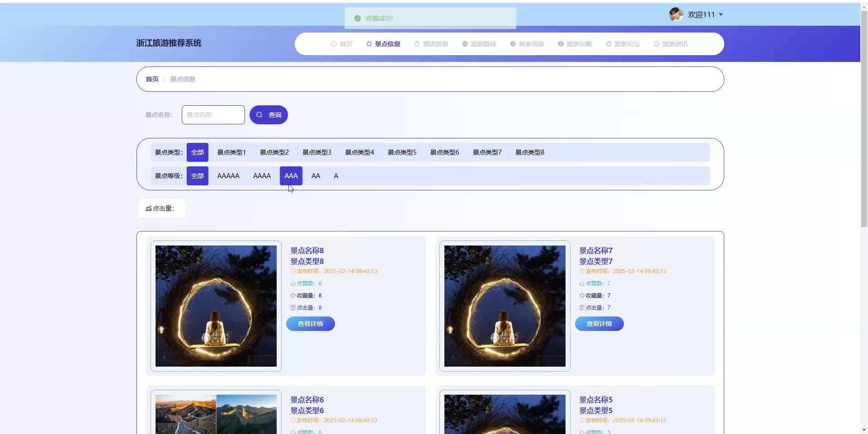Click the 旅游资讯 icon in navigation
The image size is (868, 434).
click(x=656, y=44)
